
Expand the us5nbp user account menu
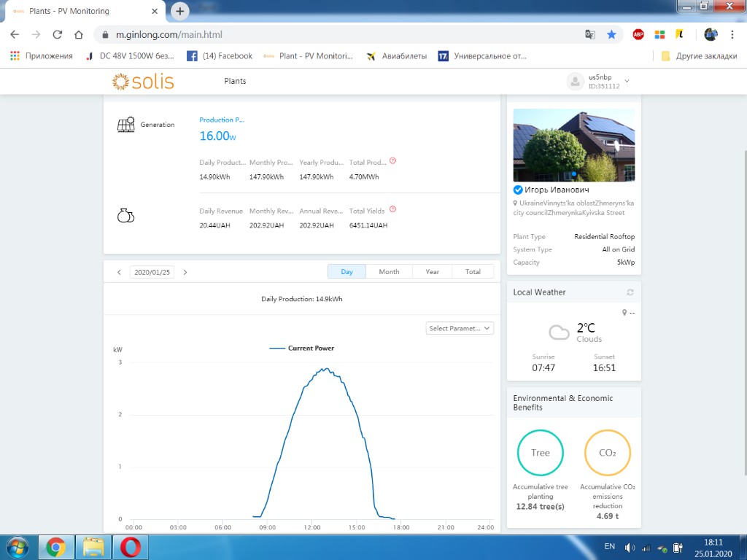[x=627, y=81]
